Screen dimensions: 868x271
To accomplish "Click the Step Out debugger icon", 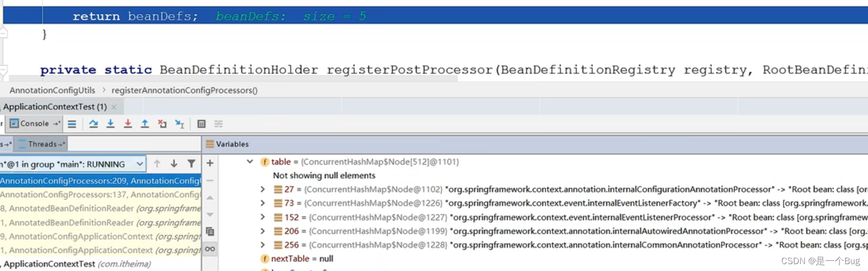I will click(x=144, y=124).
